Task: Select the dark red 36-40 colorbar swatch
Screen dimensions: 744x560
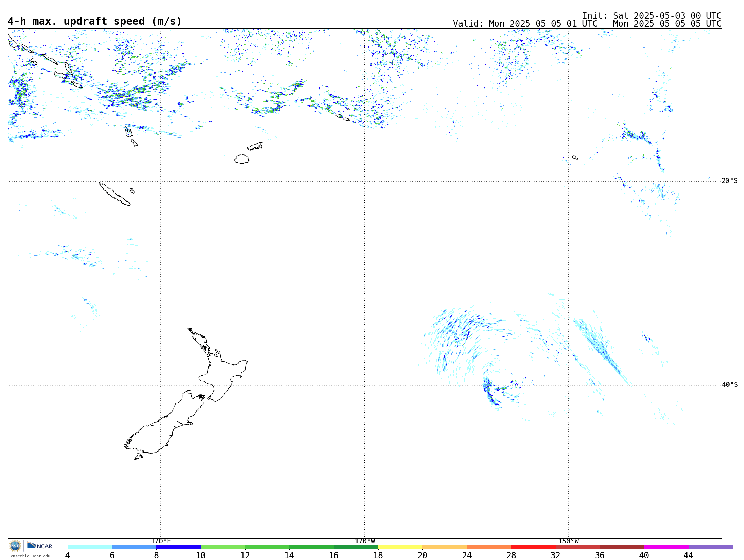Action: pos(622,547)
